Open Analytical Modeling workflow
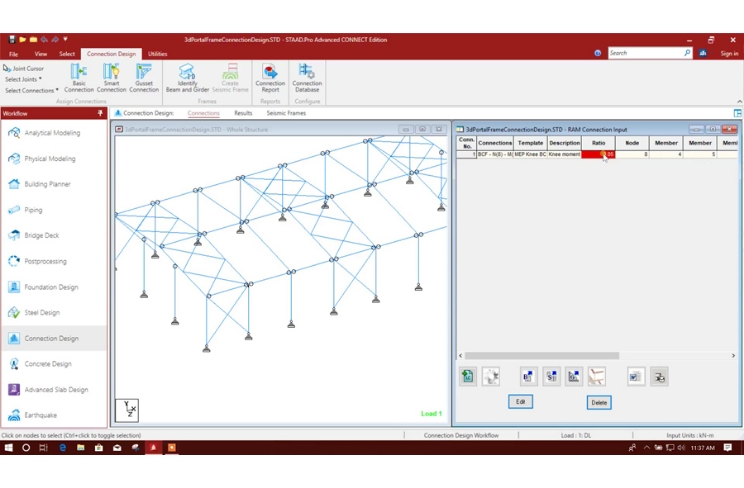The width and height of the screenshot is (744, 488). [54, 133]
